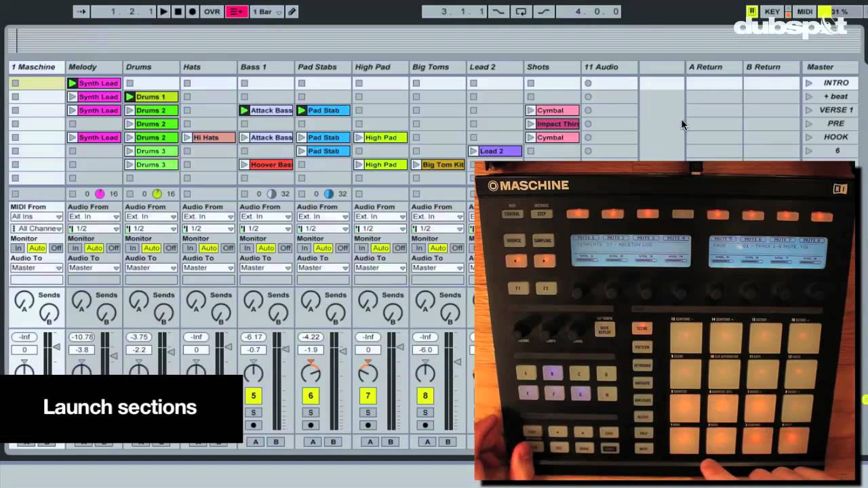Screen dimensions: 868x488
Task: Launch the PRE scene
Action: [x=808, y=124]
